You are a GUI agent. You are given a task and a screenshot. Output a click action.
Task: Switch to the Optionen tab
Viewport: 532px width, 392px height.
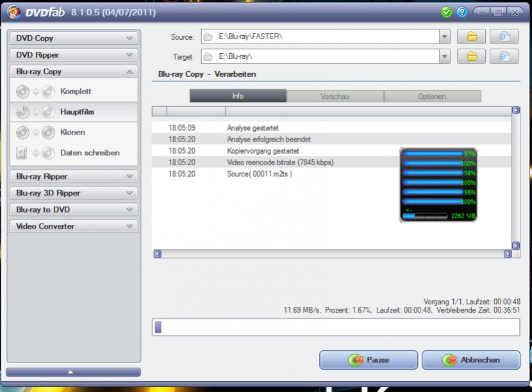tap(432, 96)
